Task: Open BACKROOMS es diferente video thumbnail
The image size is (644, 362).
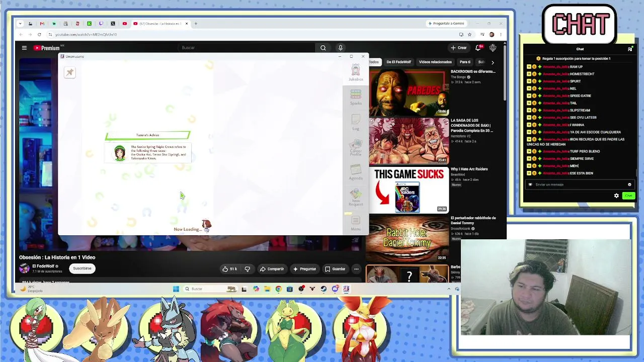Action: [x=409, y=93]
